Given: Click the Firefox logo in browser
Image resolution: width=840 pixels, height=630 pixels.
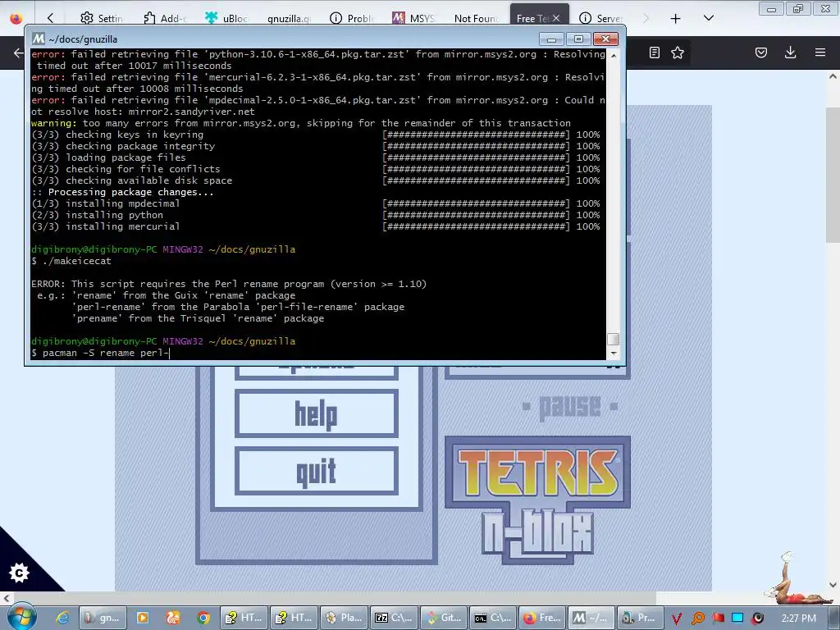Looking at the screenshot, I should pyautogui.click(x=16, y=18).
